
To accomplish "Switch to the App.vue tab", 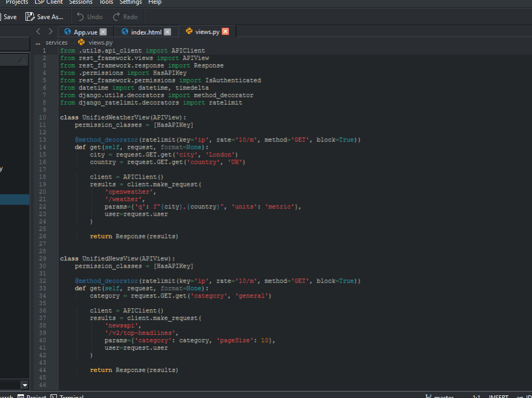I will (85, 32).
